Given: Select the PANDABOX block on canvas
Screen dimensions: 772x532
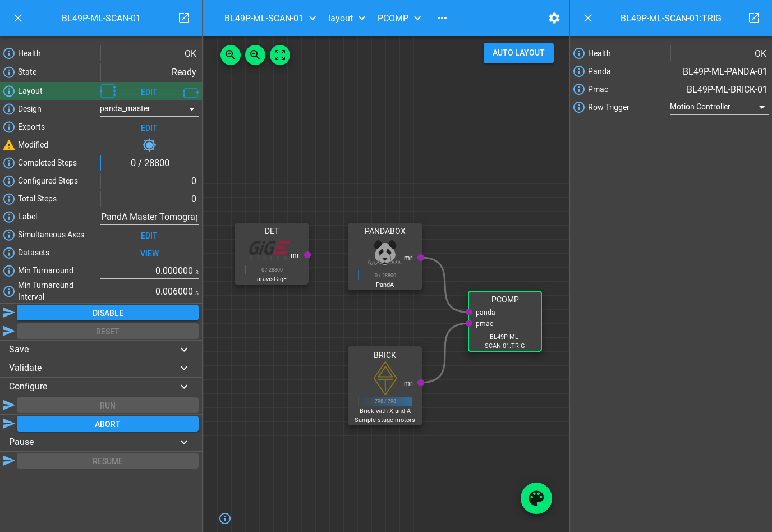Looking at the screenshot, I should click(385, 256).
